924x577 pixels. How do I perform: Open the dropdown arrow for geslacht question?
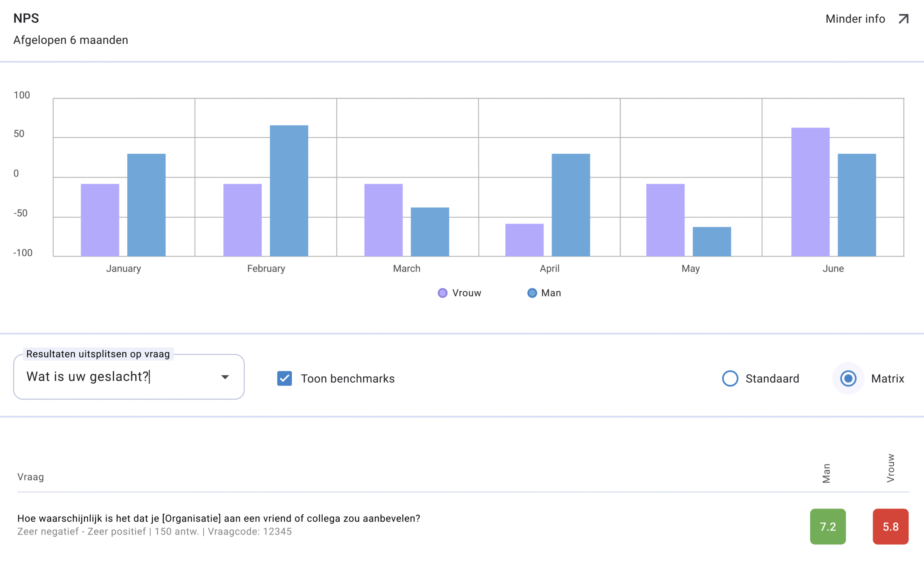[225, 377]
